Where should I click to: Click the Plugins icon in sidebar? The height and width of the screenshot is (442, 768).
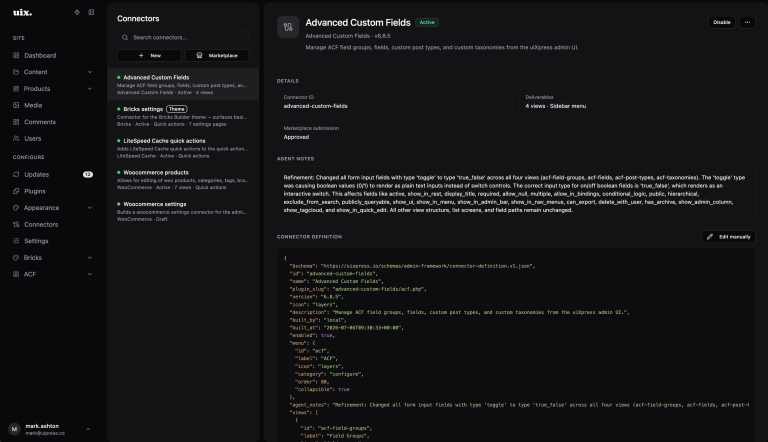click(16, 191)
